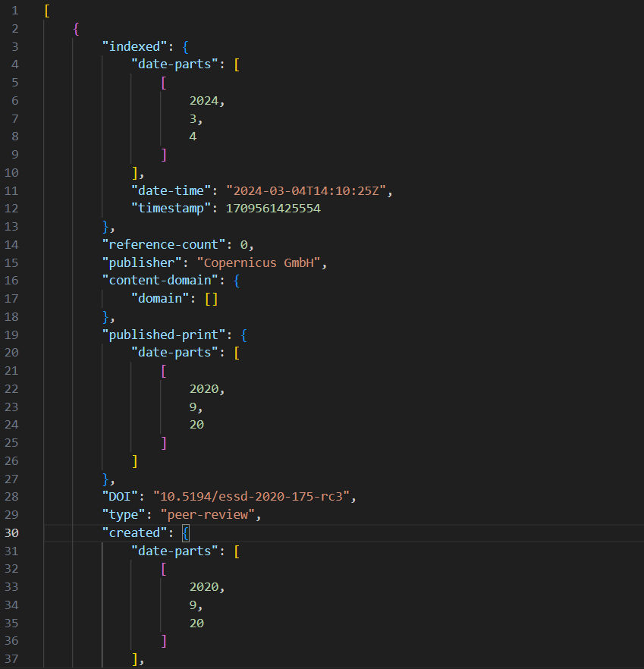The width and height of the screenshot is (644, 669).
Task: Click the "peer-review" string
Action: click(208, 515)
